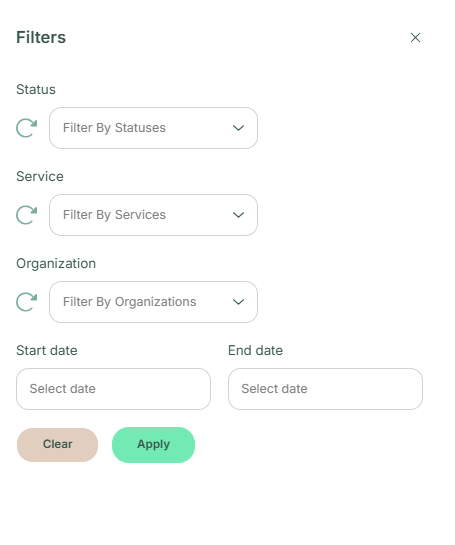Viewport: 455px width, 545px height.
Task: Select the Start date input field
Action: click(x=113, y=389)
